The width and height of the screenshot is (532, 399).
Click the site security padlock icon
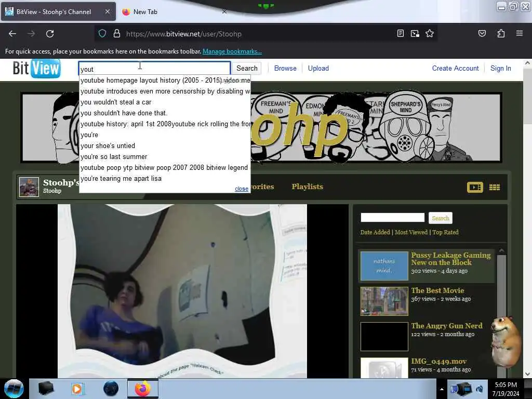click(117, 34)
